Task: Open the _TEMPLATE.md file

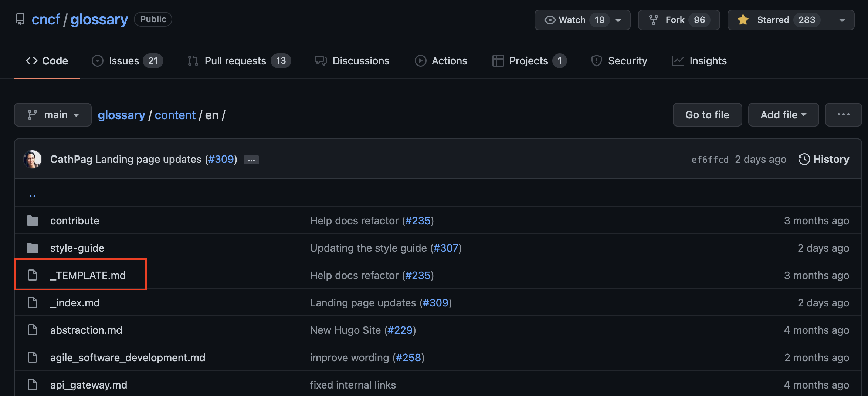Action: [88, 275]
